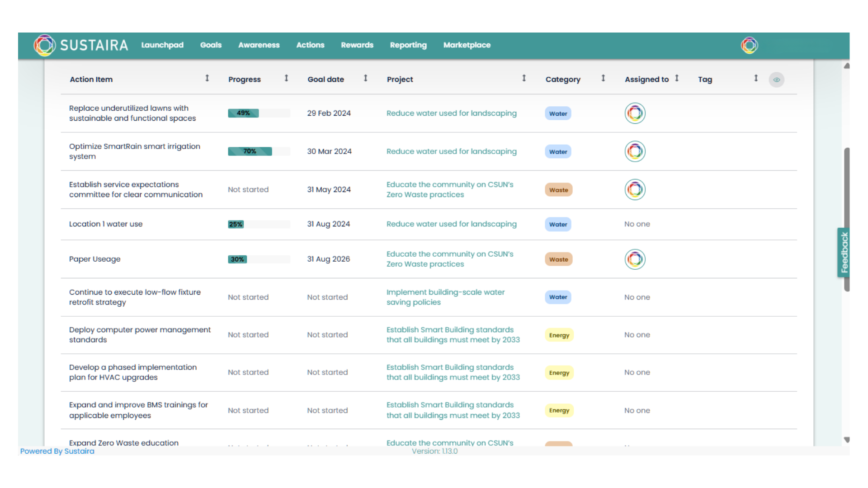The image size is (868, 488).
Task: Open the Feedback panel on right edge
Action: [x=845, y=252]
